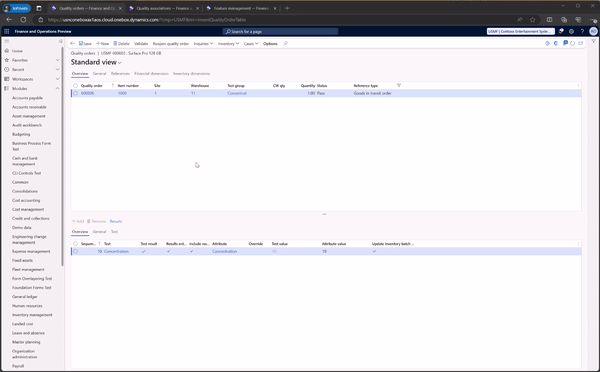Select the row radio for quality order 000006
The image size is (600, 372).
pos(75,93)
